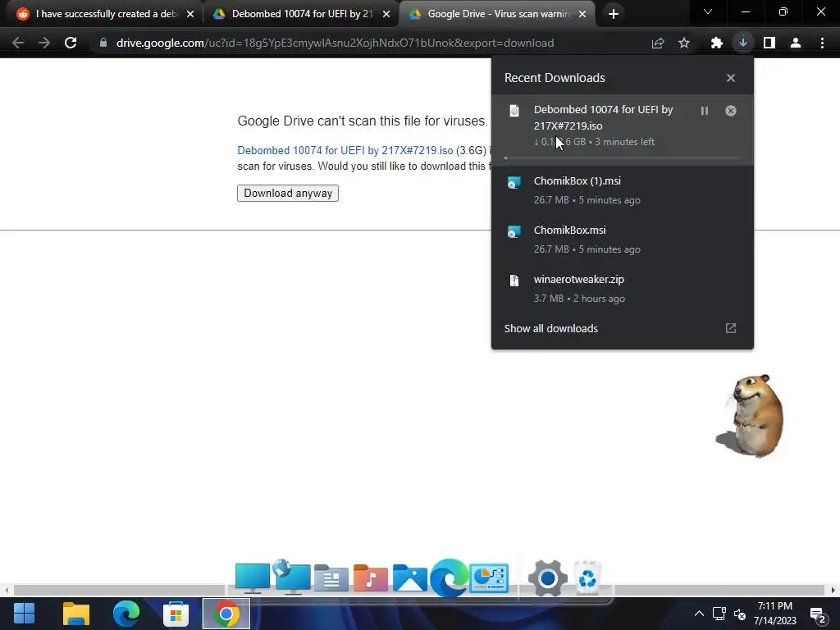
Task: Click the ChomikBox (1).msi installer icon
Action: tap(514, 182)
